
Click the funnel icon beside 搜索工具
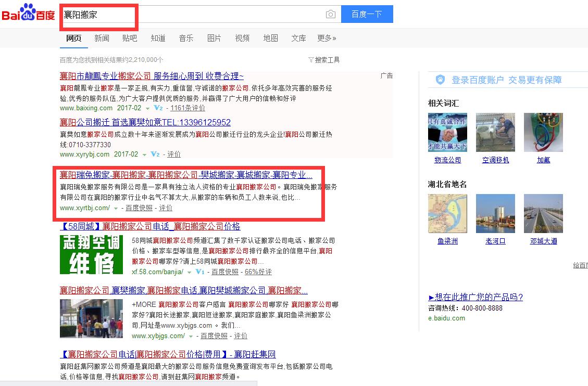point(311,60)
